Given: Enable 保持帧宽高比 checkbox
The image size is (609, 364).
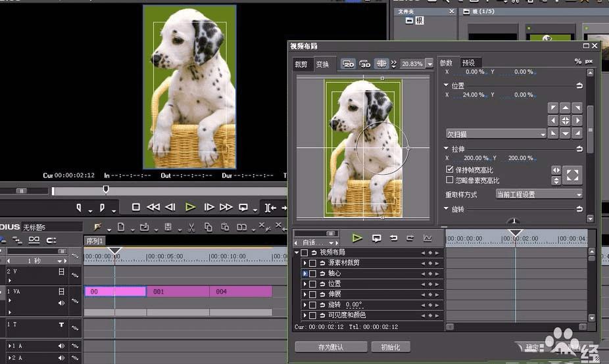Looking at the screenshot, I should pos(449,170).
